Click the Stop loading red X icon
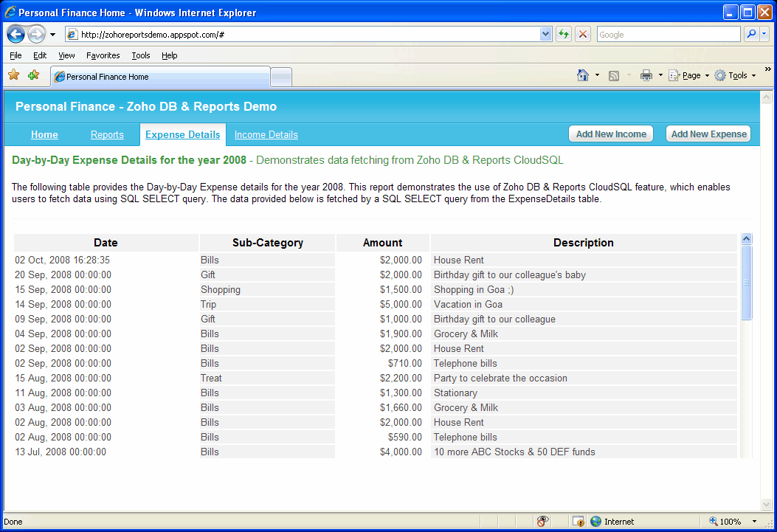777x532 pixels. (583, 34)
